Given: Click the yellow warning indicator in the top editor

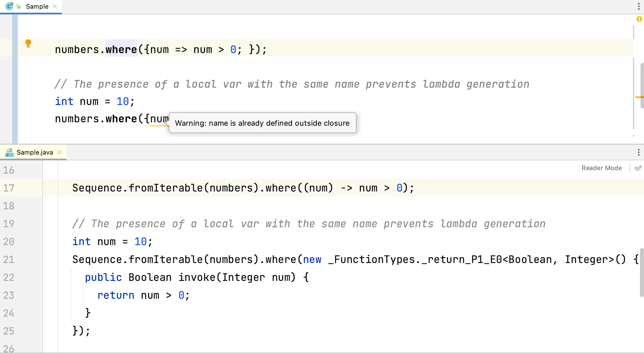Looking at the screenshot, I should (x=639, y=19).
